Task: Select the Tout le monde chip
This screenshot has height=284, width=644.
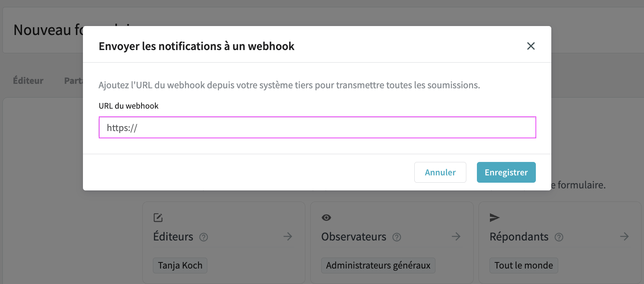Action: (524, 265)
